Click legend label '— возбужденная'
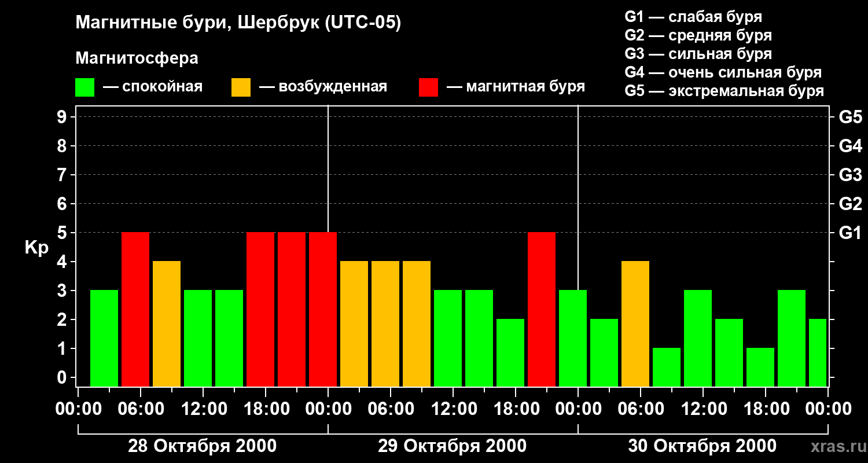 pos(323,87)
